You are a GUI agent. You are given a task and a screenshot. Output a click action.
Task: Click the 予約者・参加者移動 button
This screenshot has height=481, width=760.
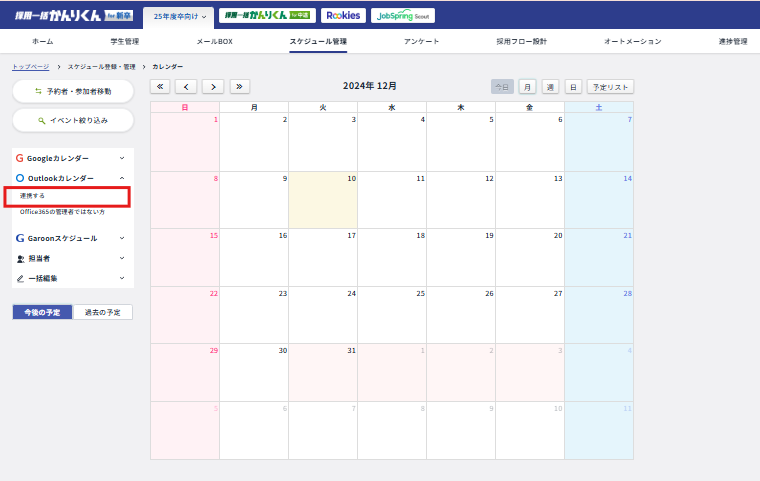coord(73,91)
